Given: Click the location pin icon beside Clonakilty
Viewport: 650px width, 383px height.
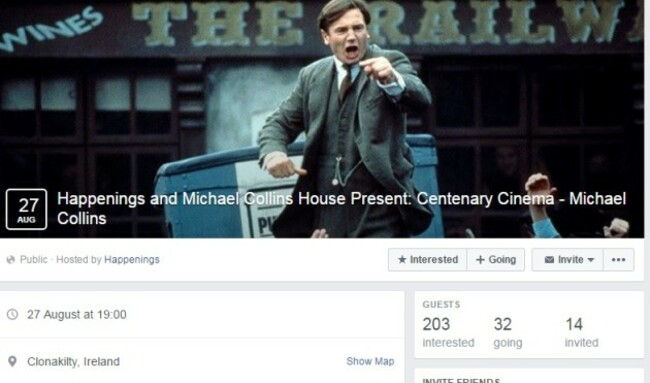Looking at the screenshot, I should 12,361.
